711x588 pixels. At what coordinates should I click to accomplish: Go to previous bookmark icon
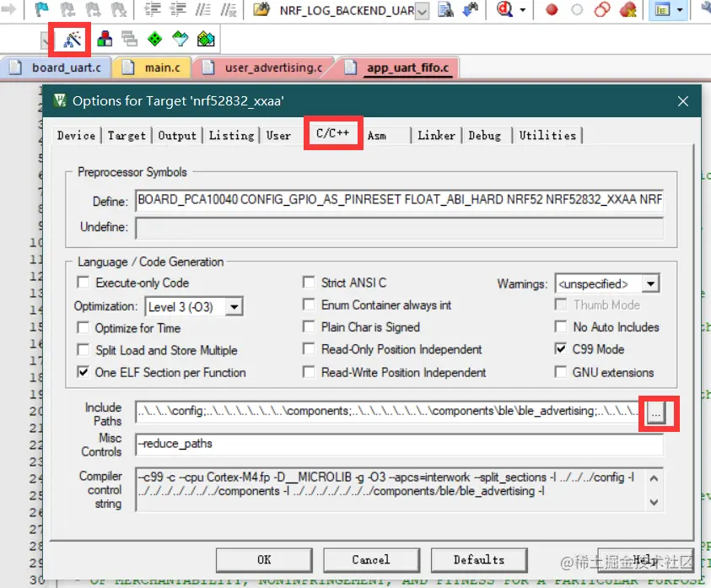68,9
